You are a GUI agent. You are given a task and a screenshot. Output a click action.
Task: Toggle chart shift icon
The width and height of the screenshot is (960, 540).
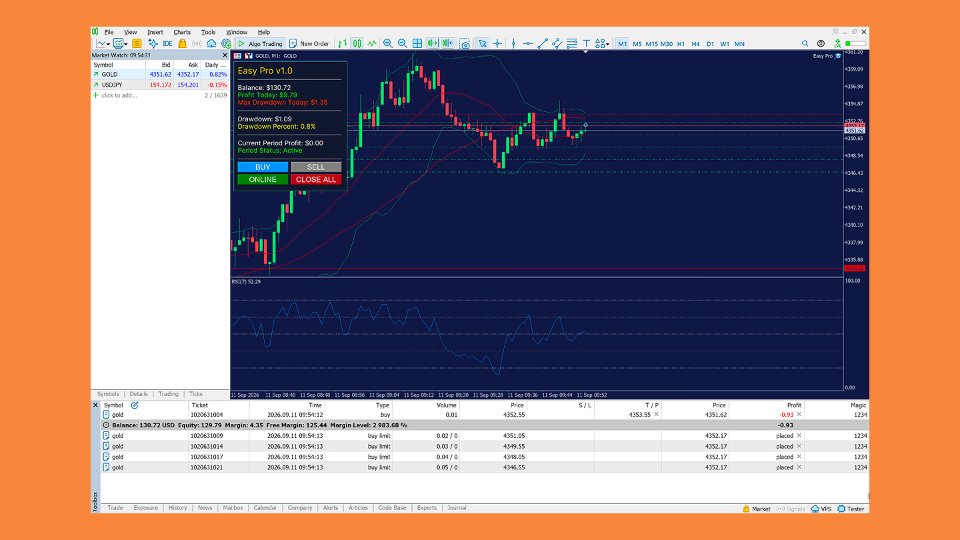(448, 43)
